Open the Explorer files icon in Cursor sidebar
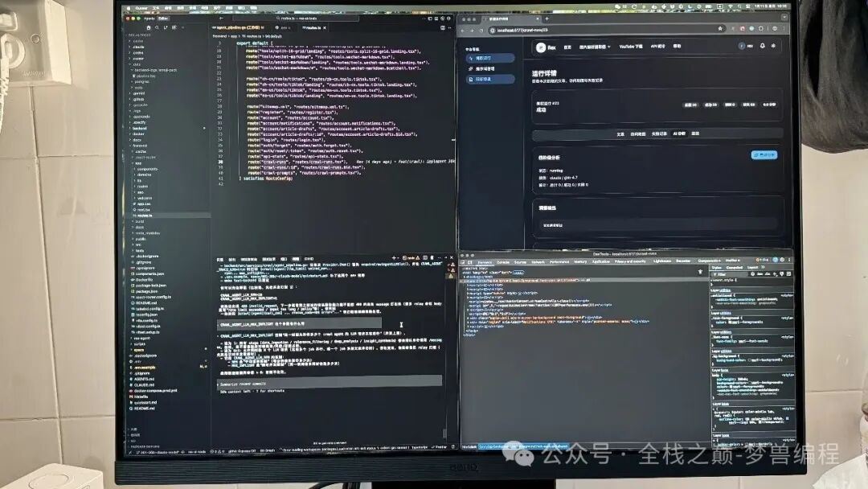 [149, 27]
